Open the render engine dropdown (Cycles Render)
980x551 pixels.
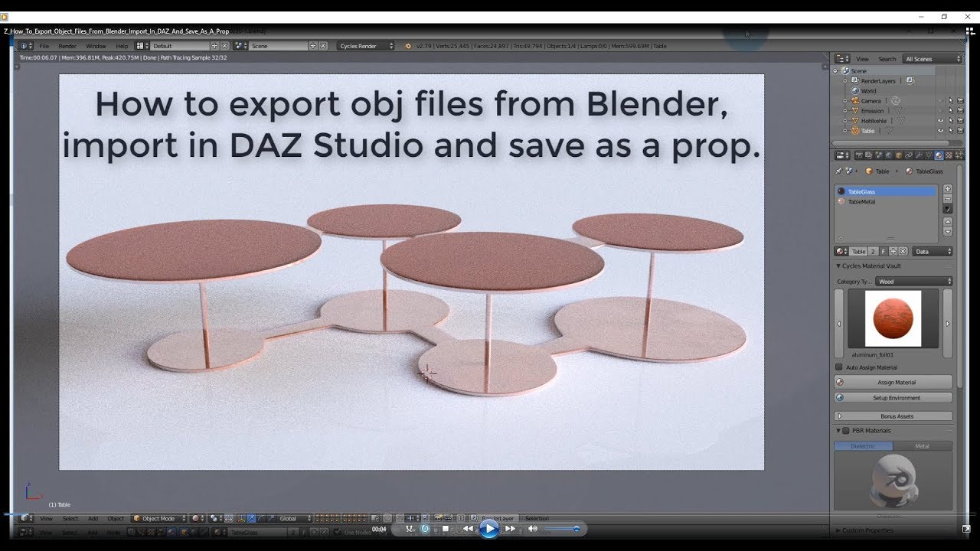[x=366, y=46]
